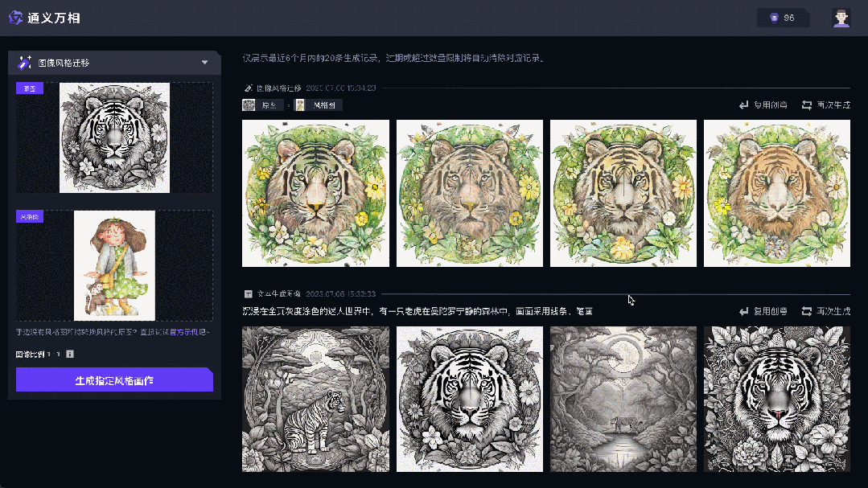Click the 原图 source thumbnail chip
The image size is (868, 488).
click(x=262, y=105)
